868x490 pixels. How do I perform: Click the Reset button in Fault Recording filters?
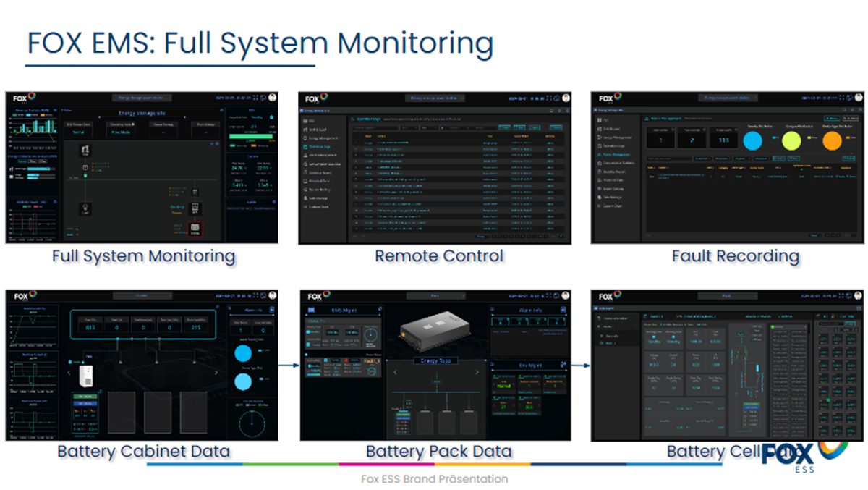793,157
